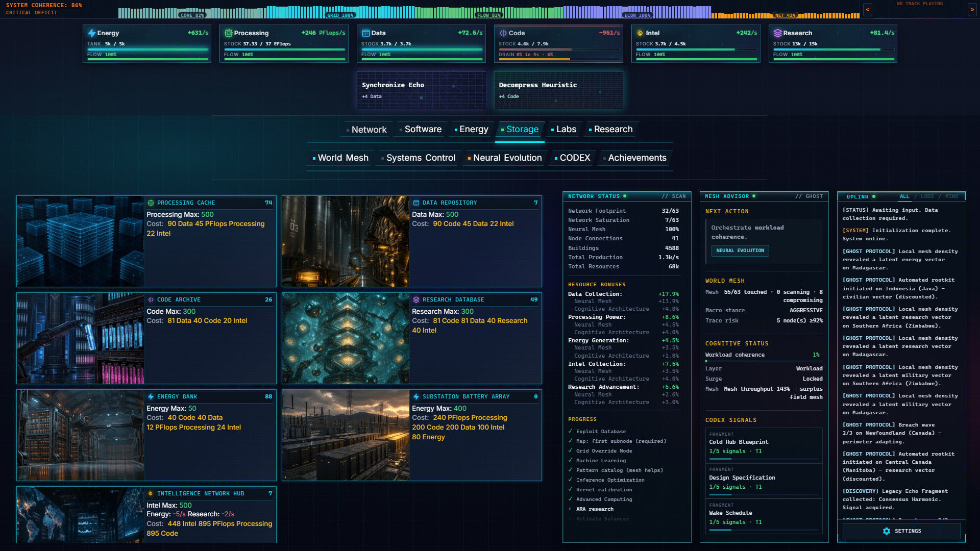Open the Research tab
The width and height of the screenshot is (980, 551).
tap(611, 130)
